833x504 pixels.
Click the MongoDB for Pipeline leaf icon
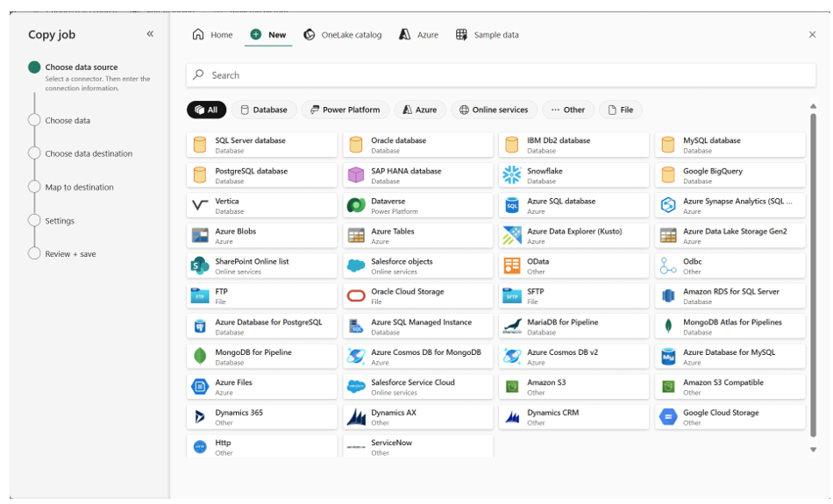point(199,357)
